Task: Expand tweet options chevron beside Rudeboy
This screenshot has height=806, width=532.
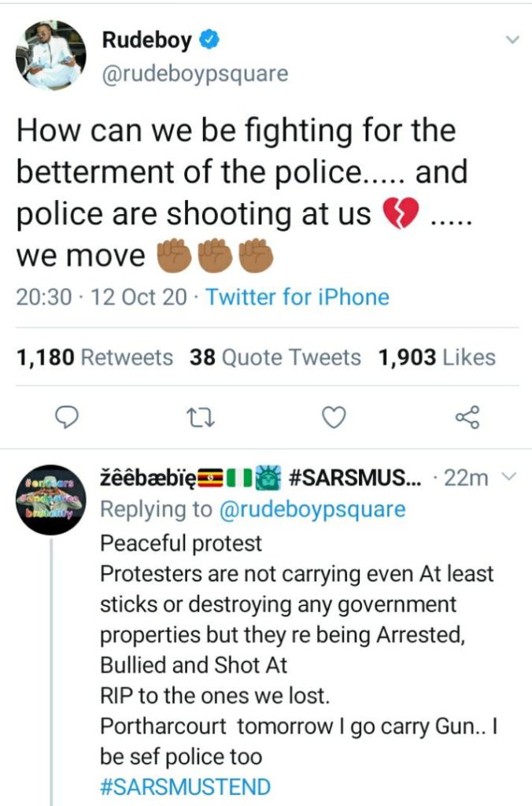Action: [x=512, y=39]
